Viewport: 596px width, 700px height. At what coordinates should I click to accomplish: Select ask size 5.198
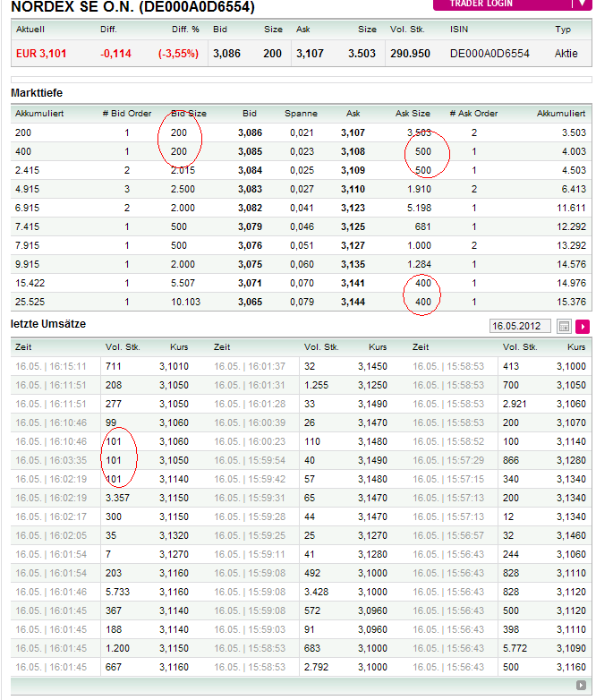[x=419, y=208]
